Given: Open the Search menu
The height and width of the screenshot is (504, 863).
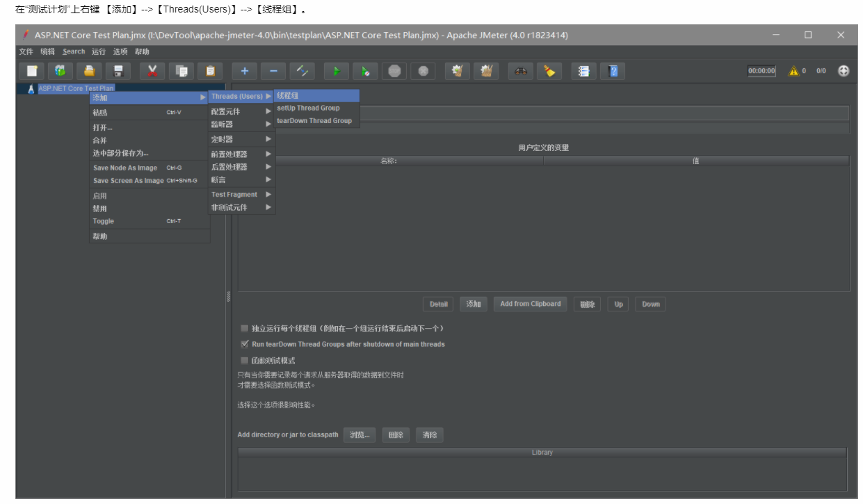Looking at the screenshot, I should tap(74, 51).
